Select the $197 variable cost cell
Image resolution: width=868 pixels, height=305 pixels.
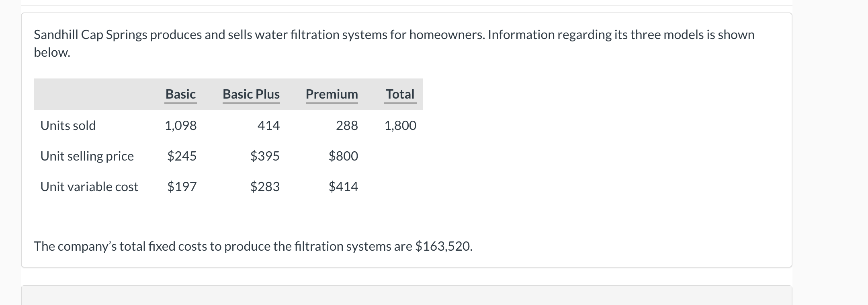tap(182, 187)
